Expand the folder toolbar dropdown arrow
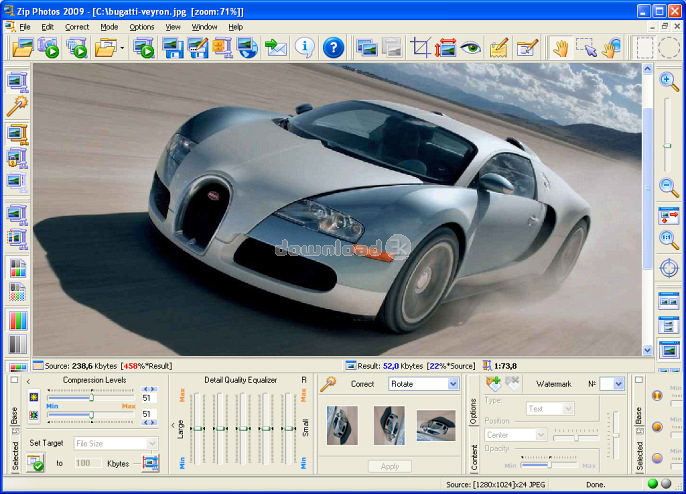 coord(122,48)
